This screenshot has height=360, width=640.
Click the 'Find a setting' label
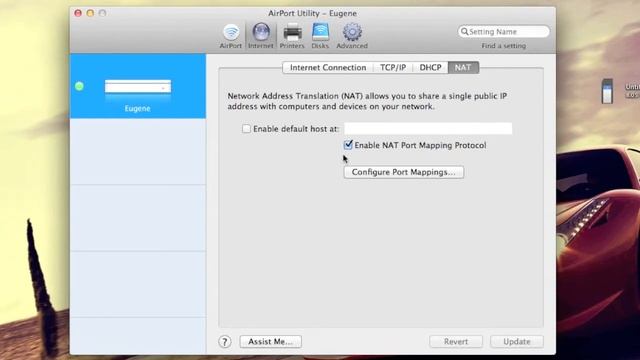[503, 46]
